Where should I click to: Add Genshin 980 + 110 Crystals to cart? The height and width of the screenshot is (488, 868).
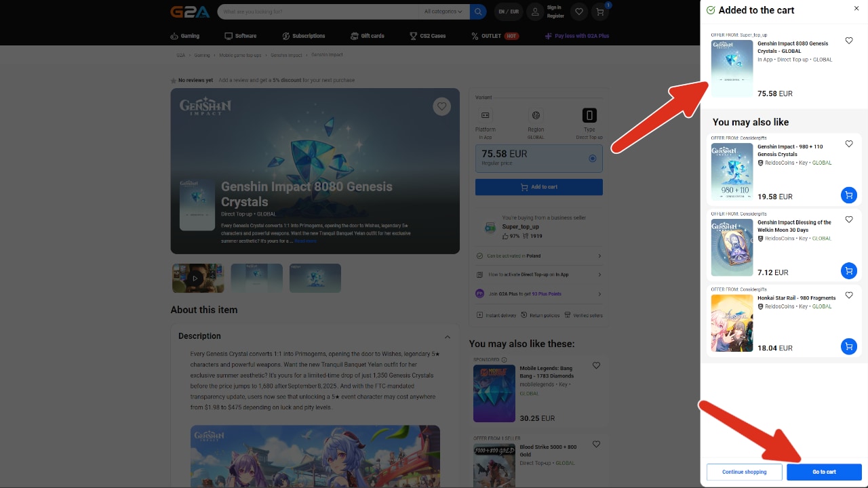pos(848,195)
